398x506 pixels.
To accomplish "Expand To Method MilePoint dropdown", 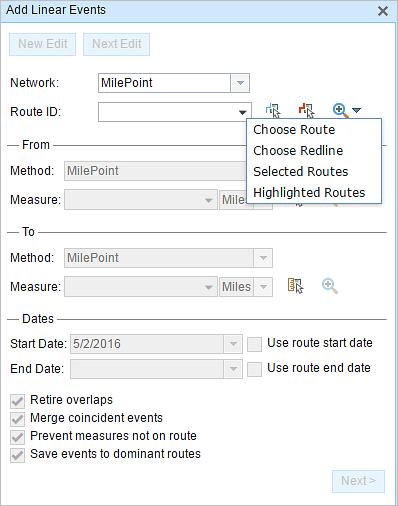I will 263,258.
